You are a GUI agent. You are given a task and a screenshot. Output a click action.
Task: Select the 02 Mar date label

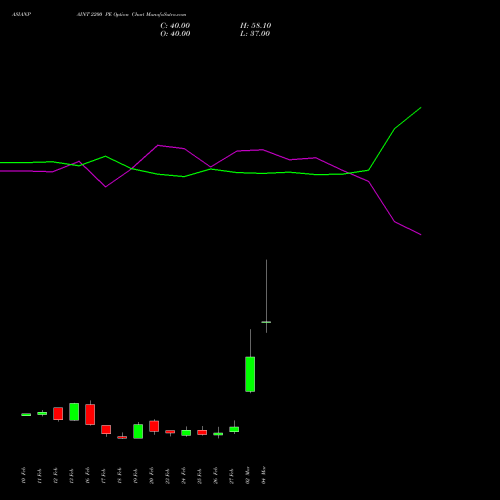pos(247,476)
